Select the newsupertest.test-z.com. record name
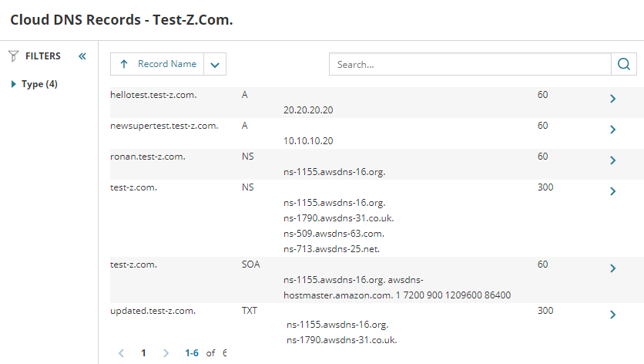This screenshot has height=364, width=644. point(164,126)
